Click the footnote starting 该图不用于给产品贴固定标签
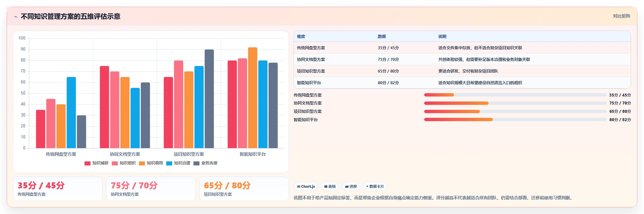The width and height of the screenshot is (644, 214). [433, 198]
